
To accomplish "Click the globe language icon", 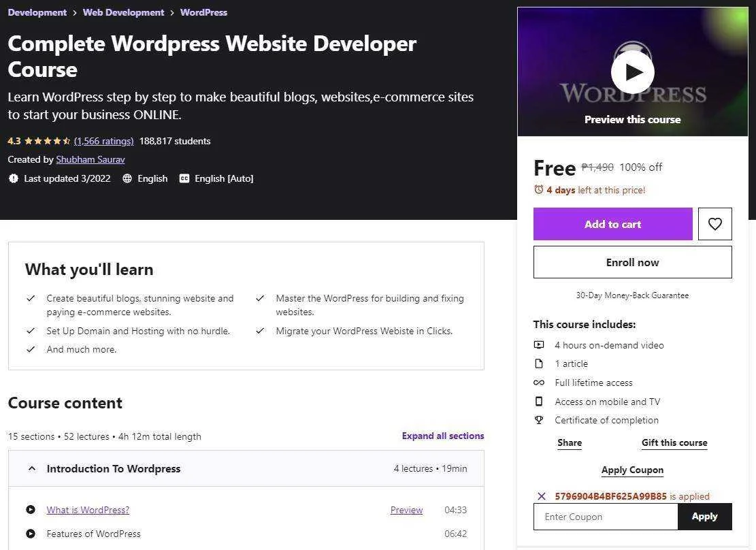I will 127,178.
